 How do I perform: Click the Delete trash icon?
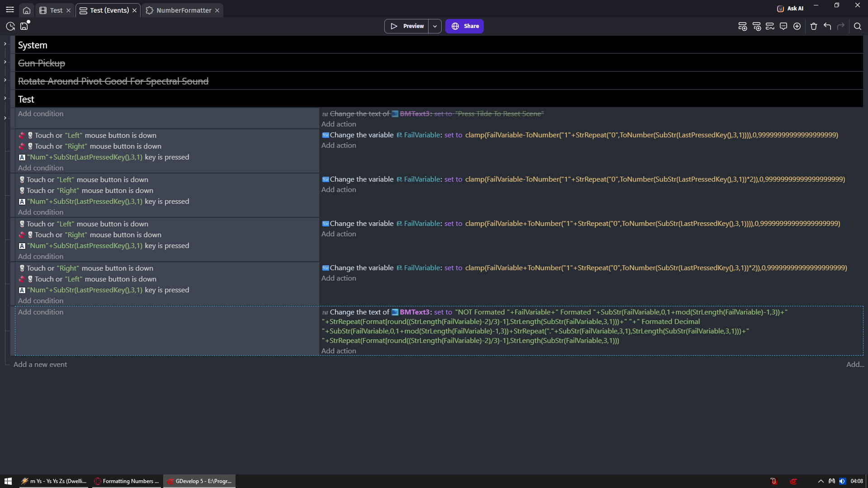pyautogui.click(x=814, y=26)
